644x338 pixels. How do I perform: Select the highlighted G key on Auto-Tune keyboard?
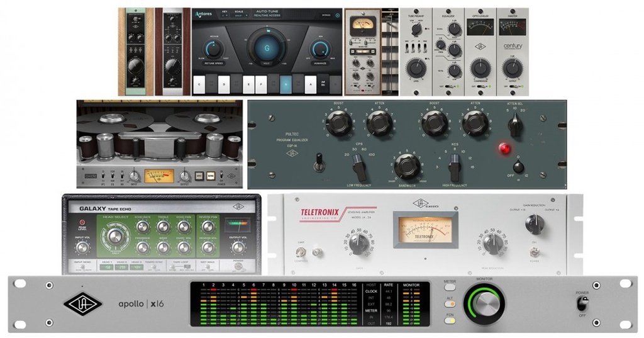(286, 85)
